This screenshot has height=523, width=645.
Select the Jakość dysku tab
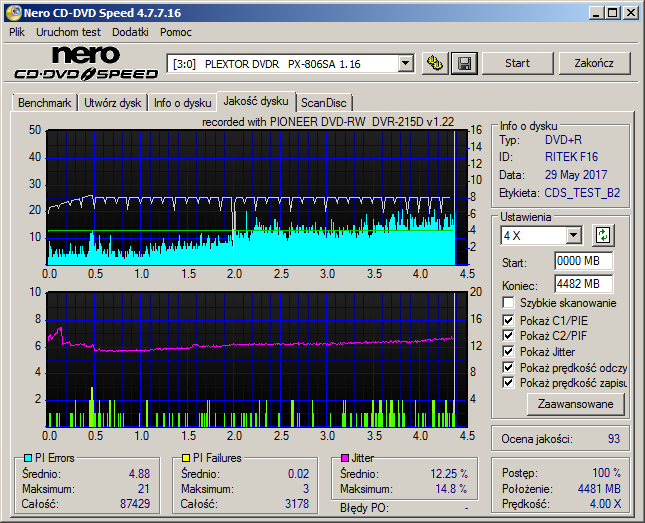pos(256,101)
